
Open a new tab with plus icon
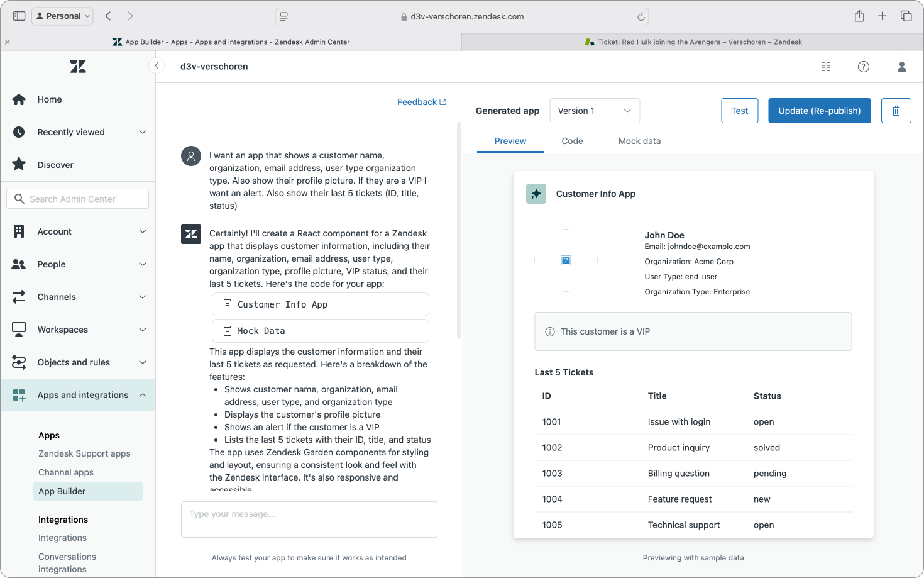[x=883, y=16]
